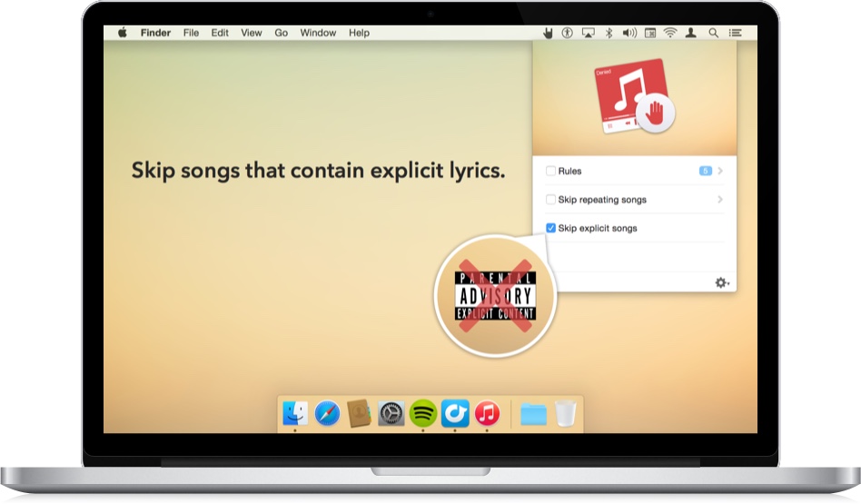Open Spotlight search magnifier
861x504 pixels.
(x=713, y=33)
